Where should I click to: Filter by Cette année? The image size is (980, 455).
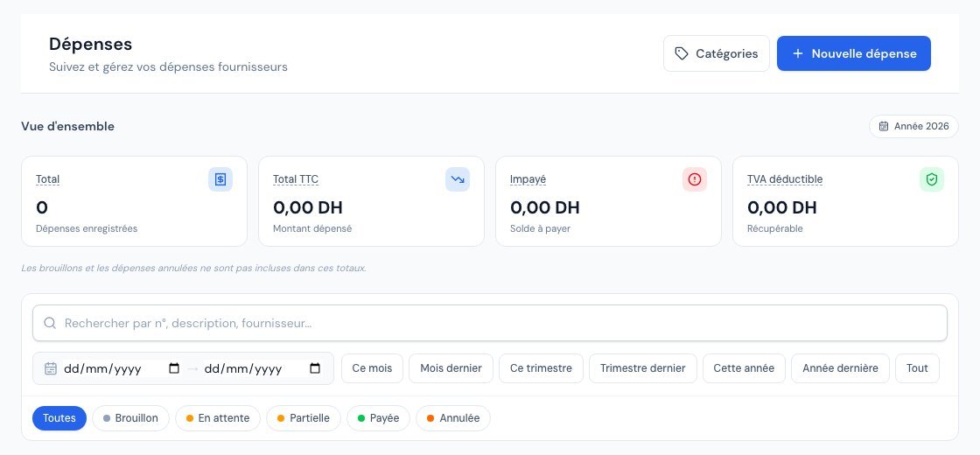745,368
